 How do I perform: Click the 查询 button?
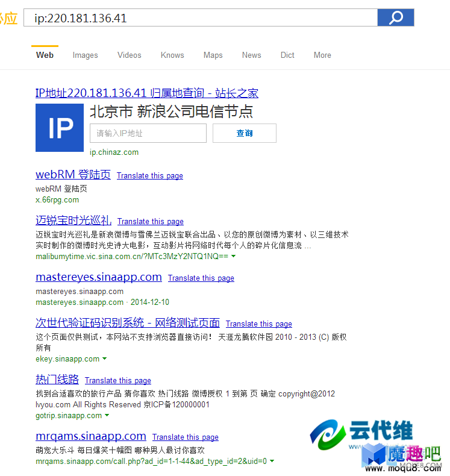tap(245, 133)
